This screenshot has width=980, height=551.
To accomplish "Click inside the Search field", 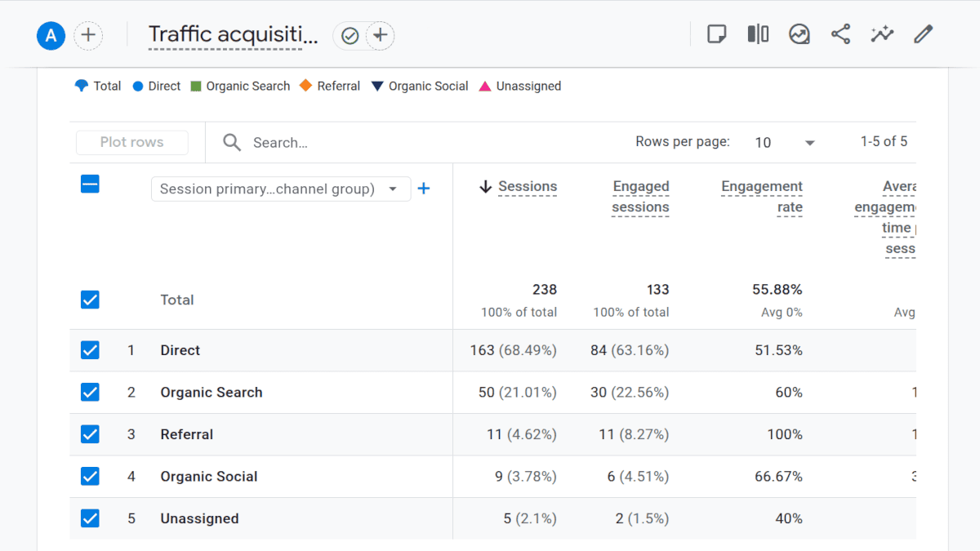I will pyautogui.click(x=327, y=142).
